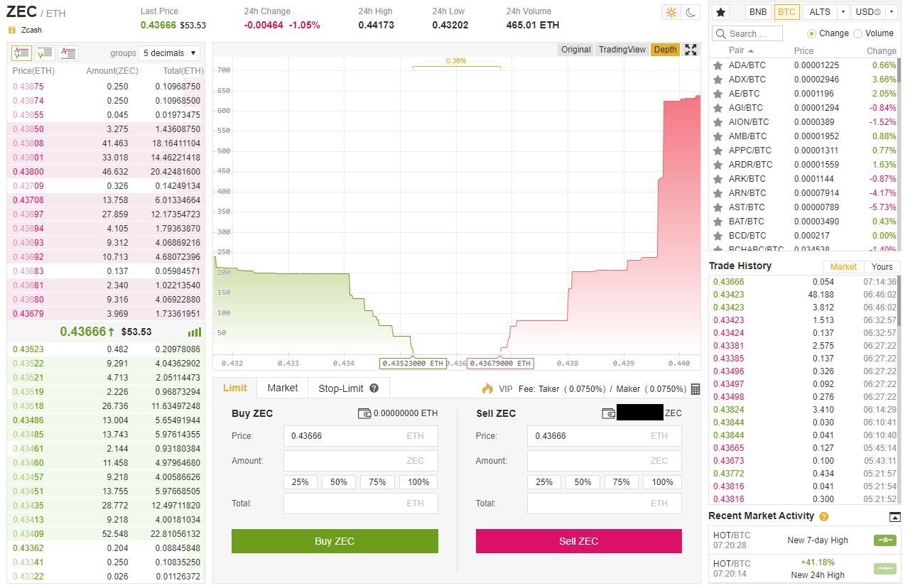Click the green Buy ZEC button
915x588 pixels.
335,541
